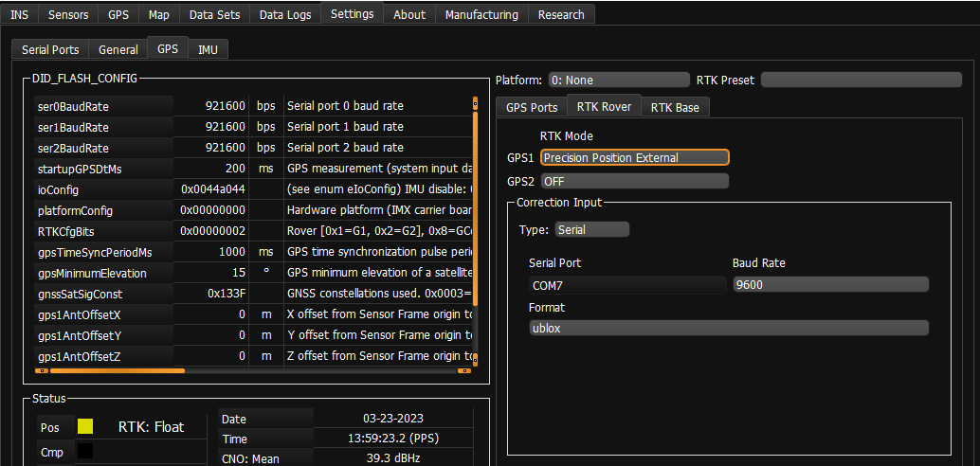The image size is (980, 466).
Task: Select the ioConfig parameter name
Action: pos(103,189)
